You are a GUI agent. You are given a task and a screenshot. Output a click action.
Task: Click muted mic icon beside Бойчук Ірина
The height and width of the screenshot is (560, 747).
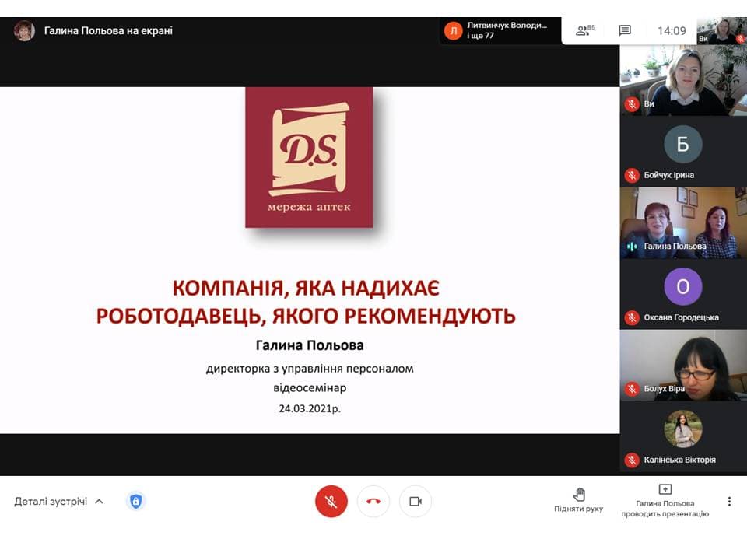pyautogui.click(x=632, y=175)
